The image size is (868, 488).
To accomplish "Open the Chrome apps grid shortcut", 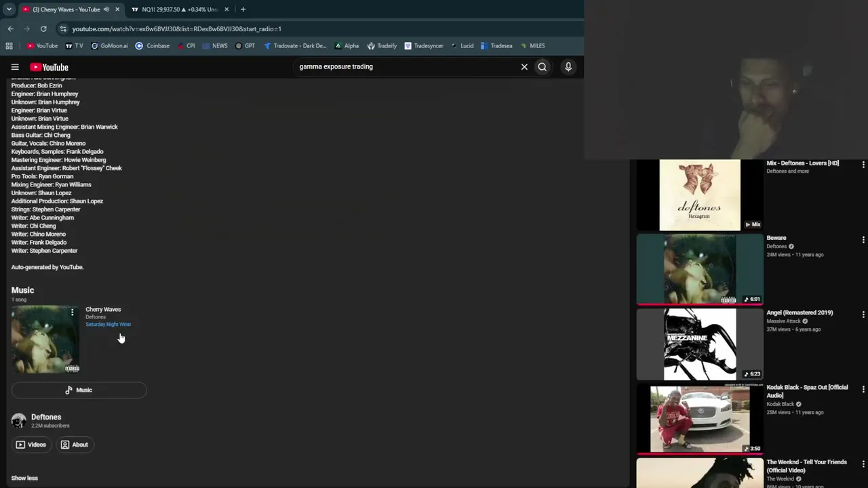I will pos(9,46).
